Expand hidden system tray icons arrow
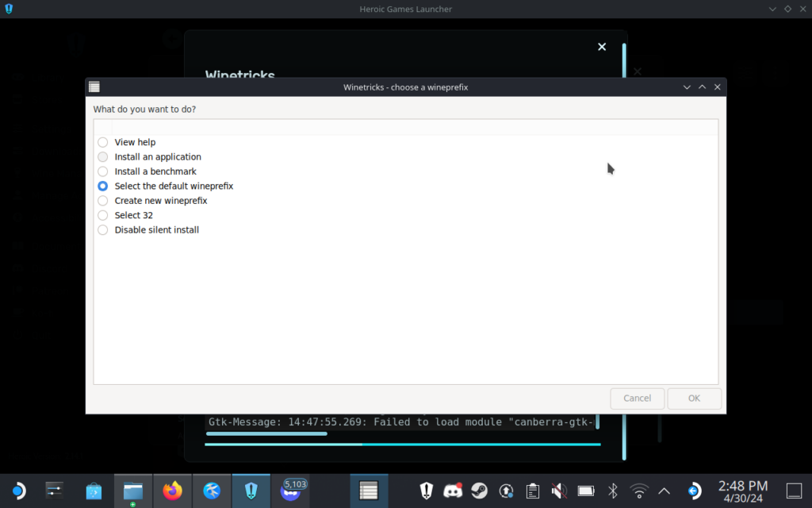The width and height of the screenshot is (812, 508). click(x=664, y=491)
